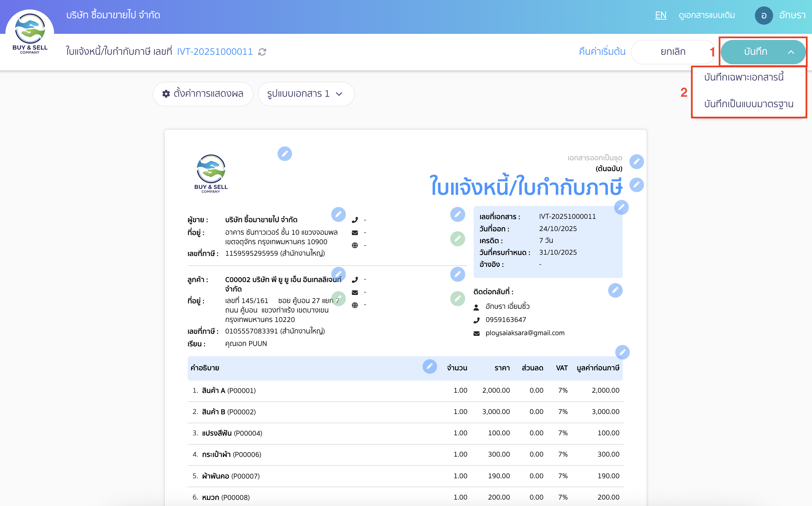Edit the document title ใบแจ้งหนี้/ใบกำกับภาษี pencil icon
Viewport: 812px width, 506px height.
(637, 185)
